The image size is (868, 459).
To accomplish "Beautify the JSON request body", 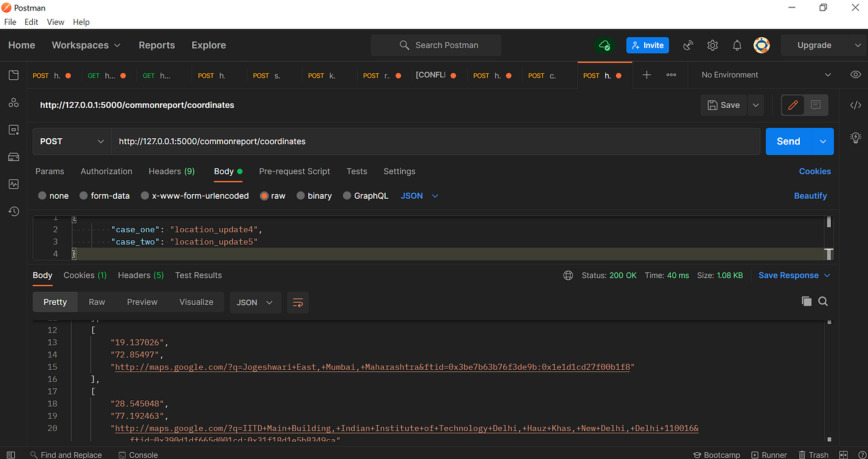I will [x=810, y=195].
